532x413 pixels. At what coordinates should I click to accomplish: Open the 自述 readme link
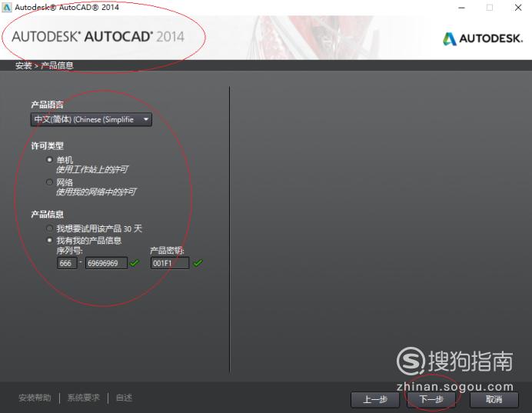pyautogui.click(x=124, y=398)
